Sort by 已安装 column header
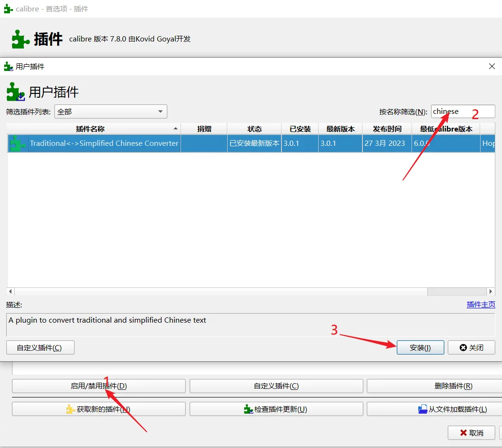The width and height of the screenshot is (502, 448). pos(300,129)
